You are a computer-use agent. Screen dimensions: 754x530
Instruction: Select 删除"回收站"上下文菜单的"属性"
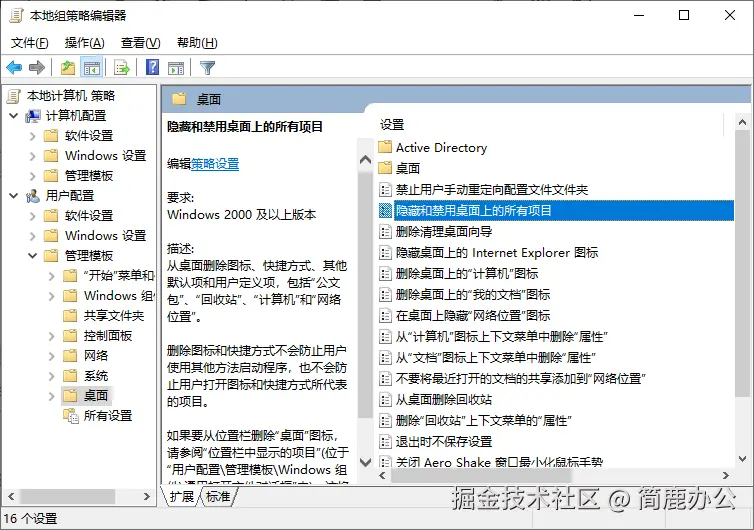pos(483,421)
